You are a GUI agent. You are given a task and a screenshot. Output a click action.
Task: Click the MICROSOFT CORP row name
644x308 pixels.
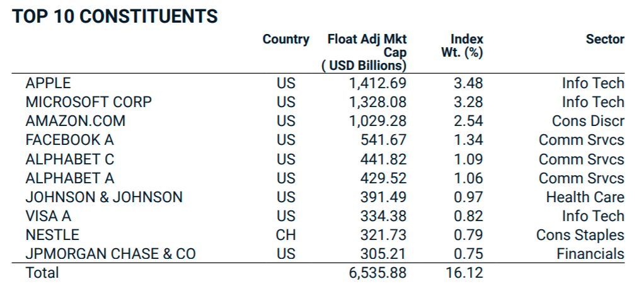[x=89, y=102]
